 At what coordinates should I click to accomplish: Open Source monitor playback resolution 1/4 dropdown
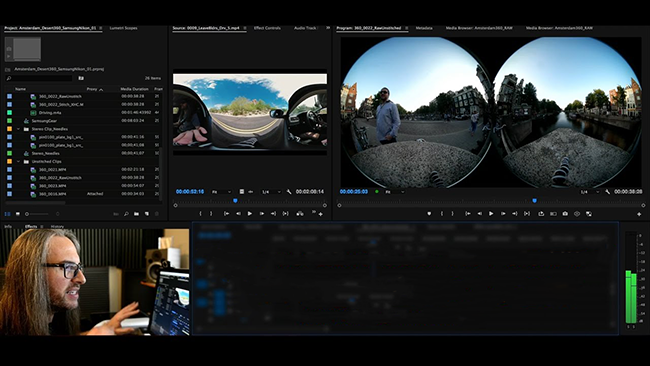[271, 192]
